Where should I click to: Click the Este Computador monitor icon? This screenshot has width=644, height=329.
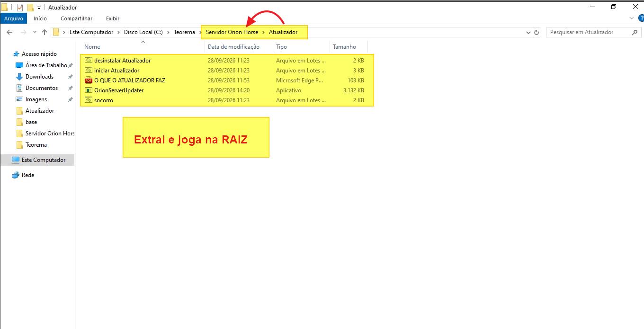pos(16,160)
